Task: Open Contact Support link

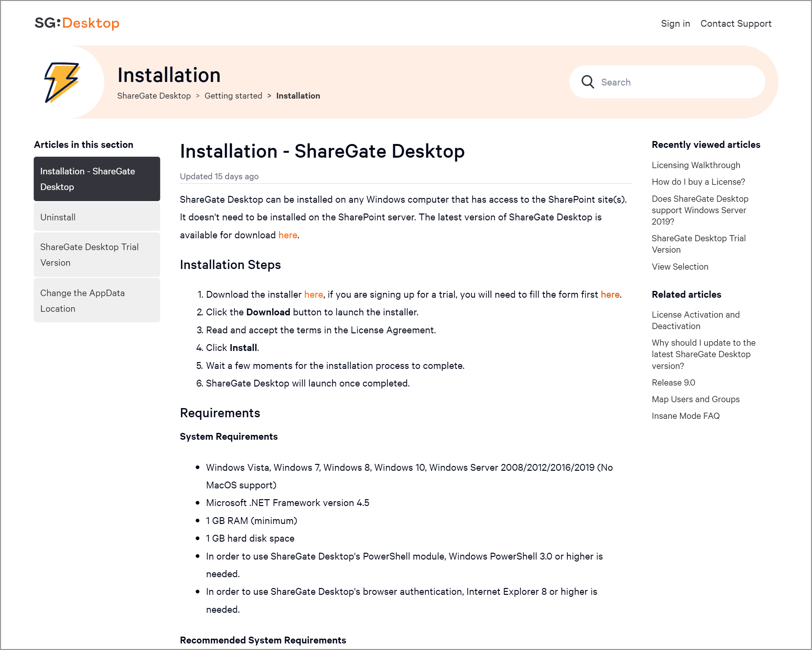Action: click(x=736, y=23)
